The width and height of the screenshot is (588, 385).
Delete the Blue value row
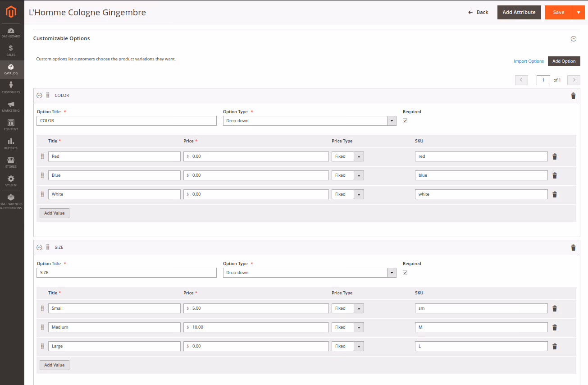555,175
